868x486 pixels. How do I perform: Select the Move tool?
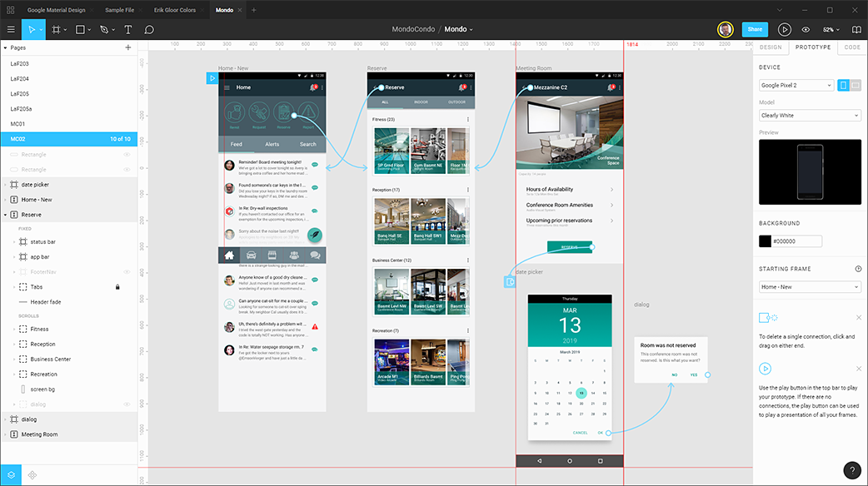pyautogui.click(x=32, y=29)
